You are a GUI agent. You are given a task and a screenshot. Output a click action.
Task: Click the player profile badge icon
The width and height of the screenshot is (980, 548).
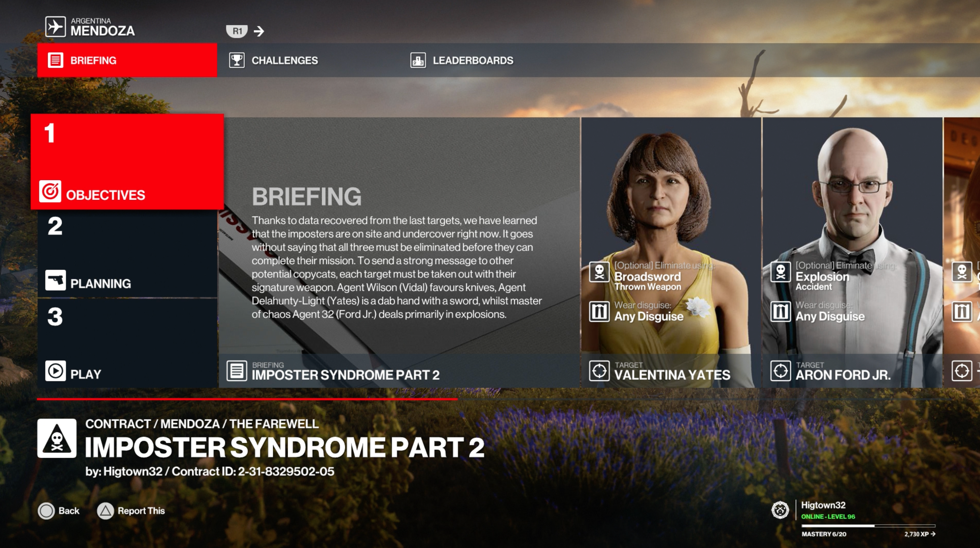[x=780, y=510]
